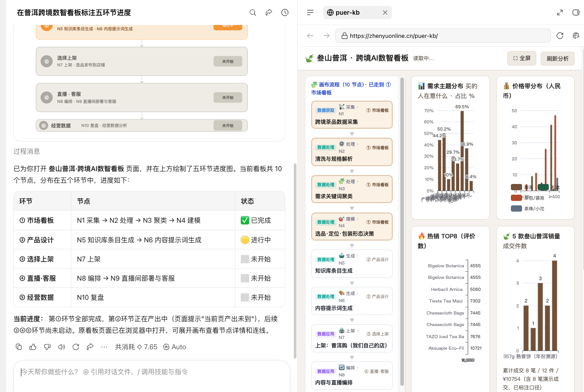584x392 pixels.
Task: Click the URL field zhenyuonline.cn/puer-kb/
Action: click(x=443, y=36)
